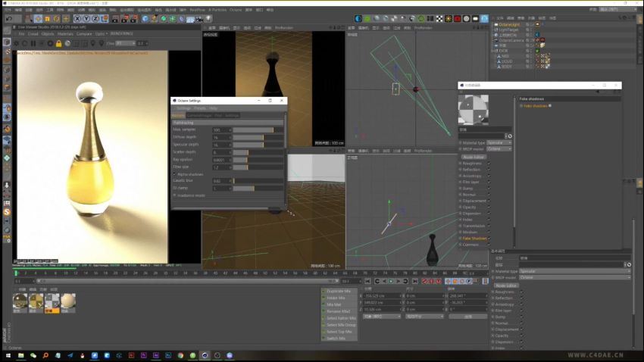Click the orange sun Octane toolbar icon

coord(448,18)
